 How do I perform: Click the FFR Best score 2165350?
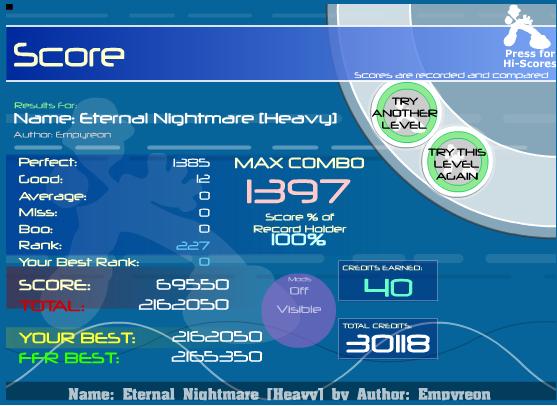[x=217, y=357]
